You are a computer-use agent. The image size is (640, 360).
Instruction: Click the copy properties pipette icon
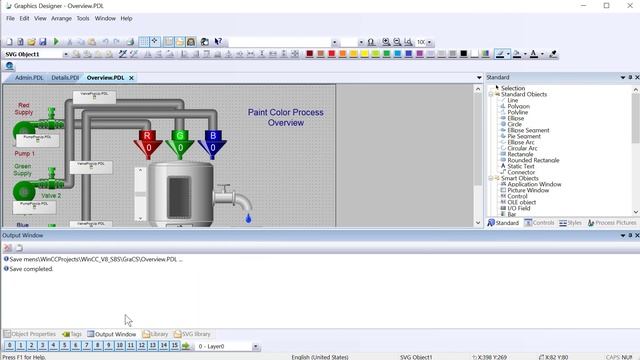coord(122,54)
